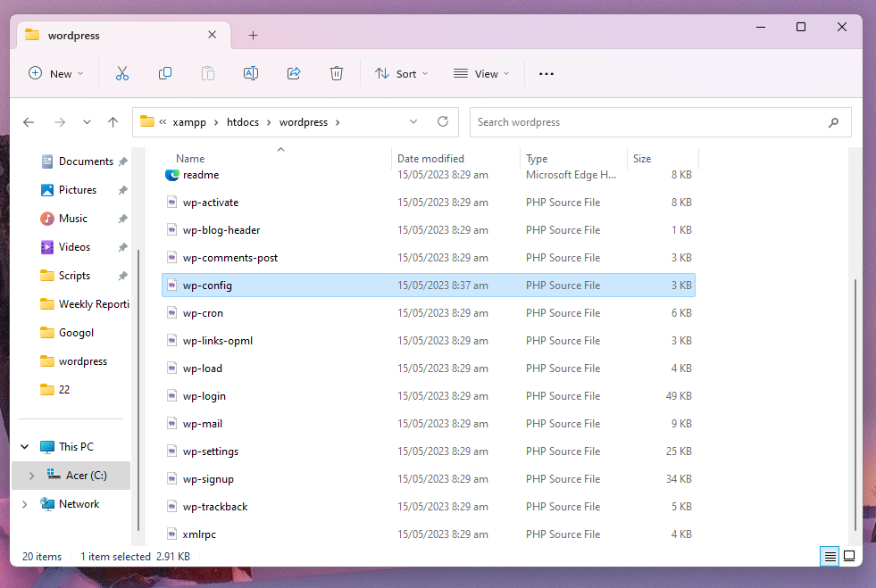This screenshot has height=588, width=876.
Task: Collapse This PC tree node
Action: pyautogui.click(x=25, y=447)
